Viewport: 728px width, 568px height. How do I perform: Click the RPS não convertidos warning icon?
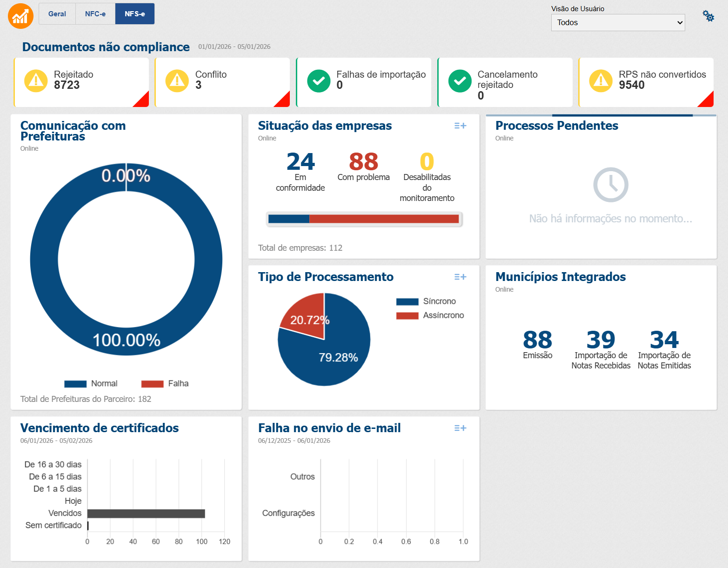(x=601, y=81)
